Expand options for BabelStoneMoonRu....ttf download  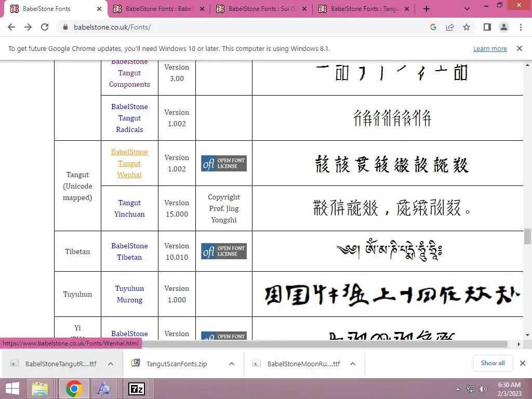(353, 364)
